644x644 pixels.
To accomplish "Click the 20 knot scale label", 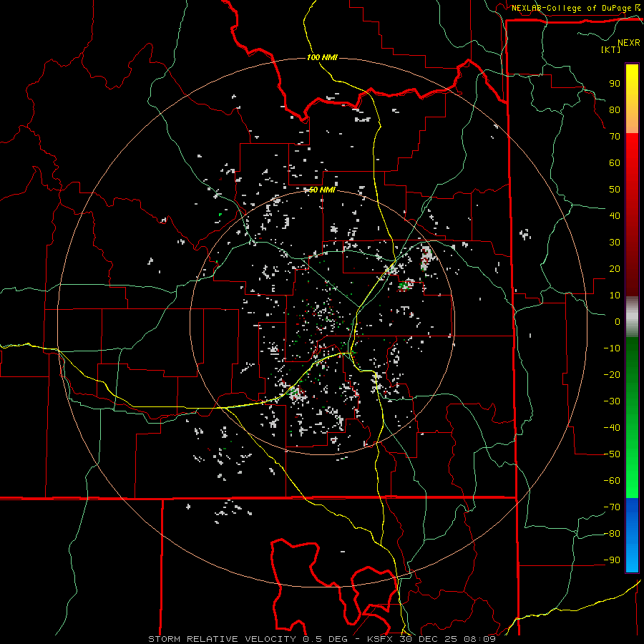I will point(615,269).
